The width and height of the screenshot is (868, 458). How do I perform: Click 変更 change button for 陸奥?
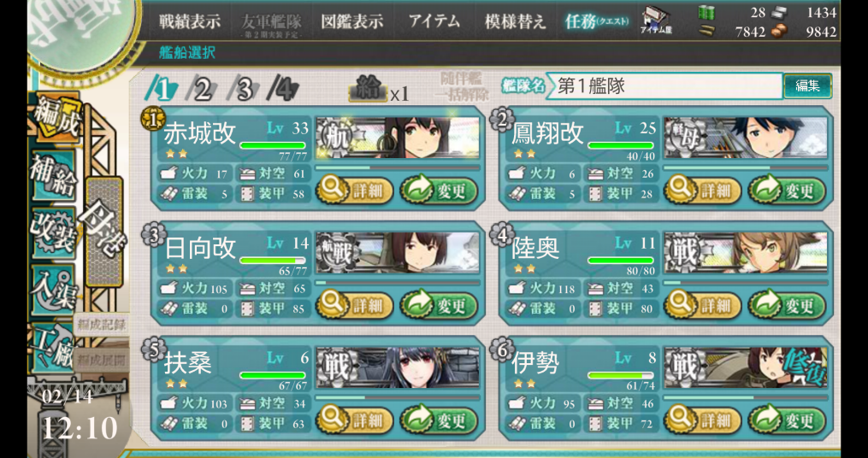tap(786, 305)
